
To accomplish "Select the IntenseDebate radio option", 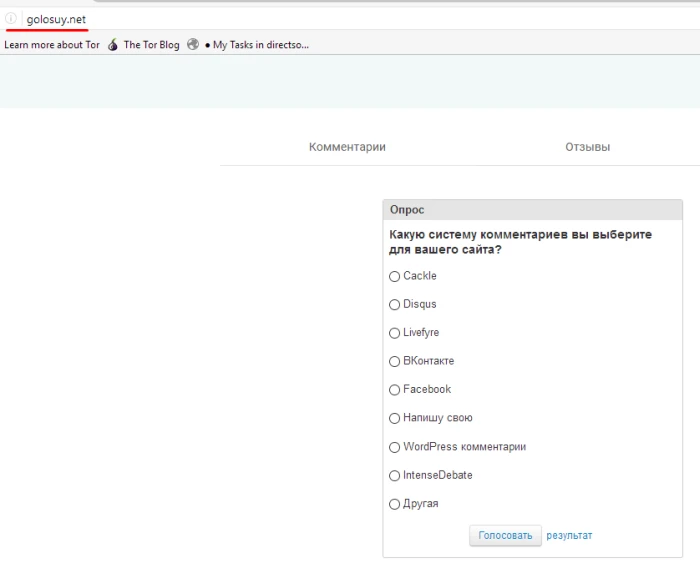I will 394,476.
